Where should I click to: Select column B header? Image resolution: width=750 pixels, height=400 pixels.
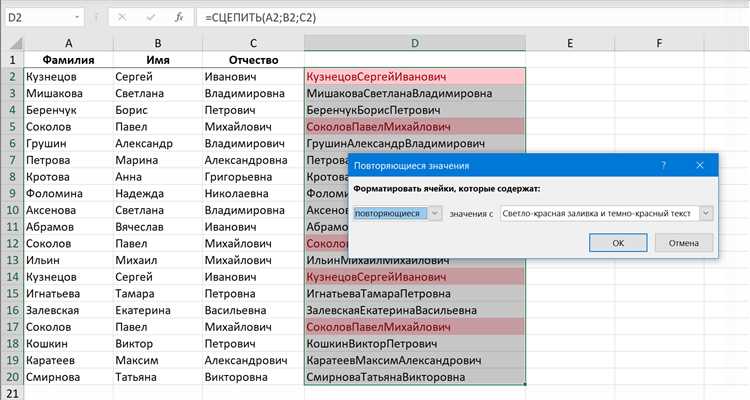[x=158, y=44]
